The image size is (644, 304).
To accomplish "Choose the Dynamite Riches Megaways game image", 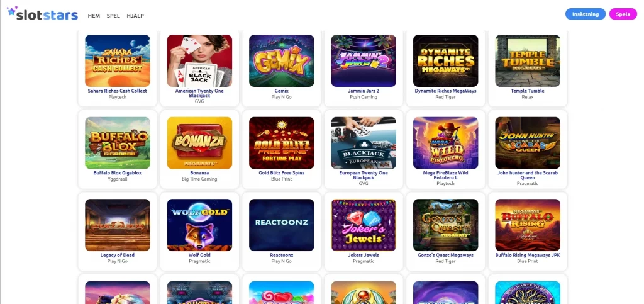I will point(446,61).
